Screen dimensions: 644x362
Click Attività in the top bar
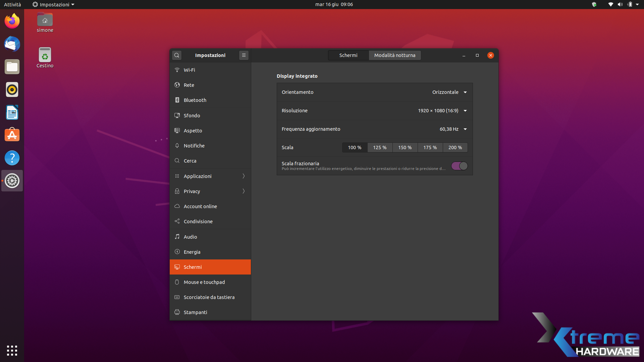[x=12, y=4]
